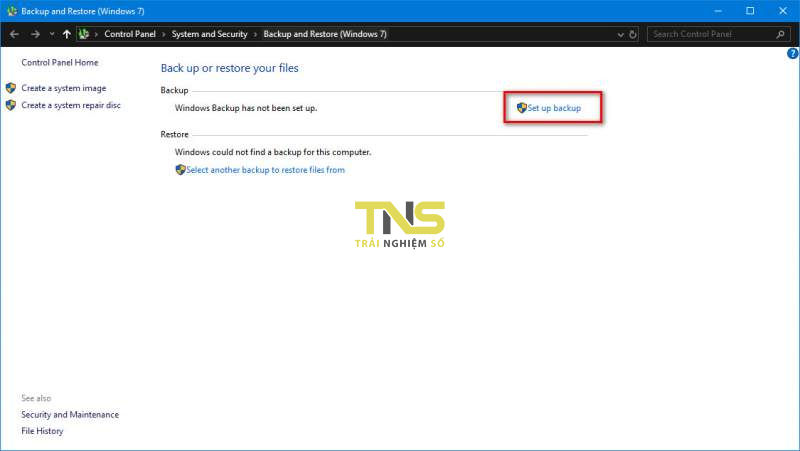Minimize the Backup and Restore window

click(718, 11)
